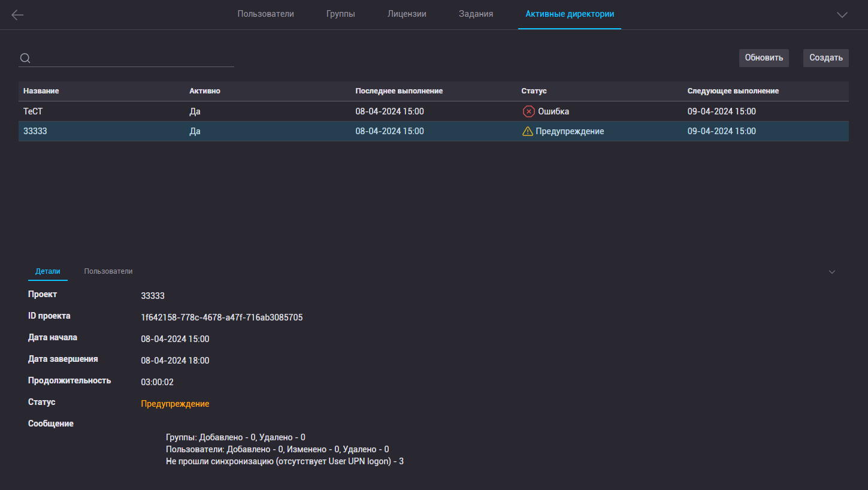Sort by the Активно column header
The width and height of the screenshot is (868, 490).
pos(205,91)
